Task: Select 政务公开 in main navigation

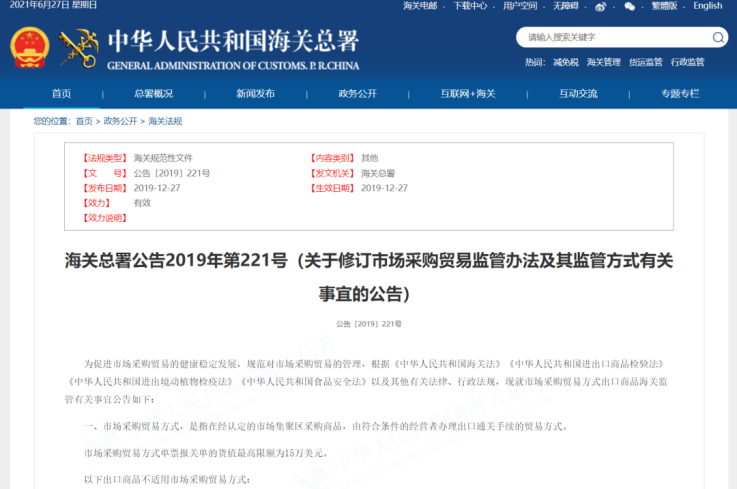Action: click(357, 94)
